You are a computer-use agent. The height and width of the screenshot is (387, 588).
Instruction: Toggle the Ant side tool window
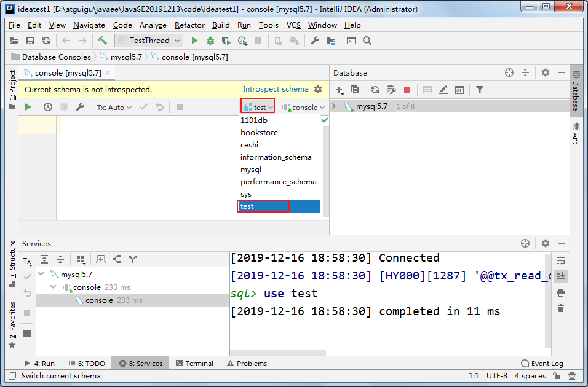(x=576, y=133)
